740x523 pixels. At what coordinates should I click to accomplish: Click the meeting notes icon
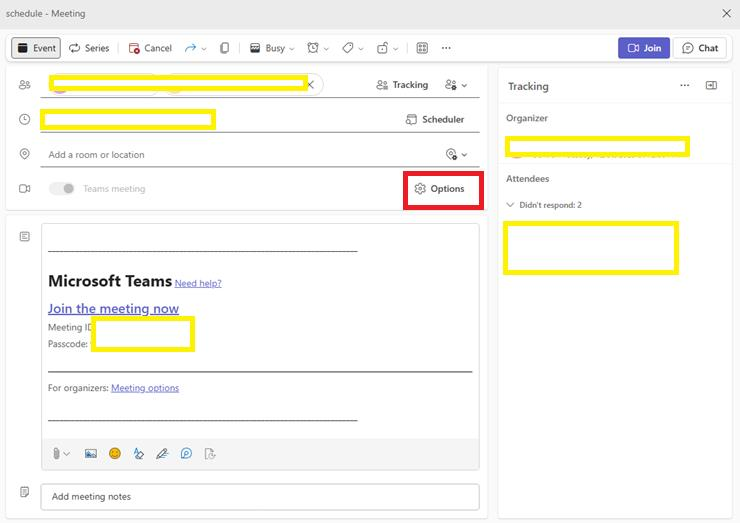(25, 492)
